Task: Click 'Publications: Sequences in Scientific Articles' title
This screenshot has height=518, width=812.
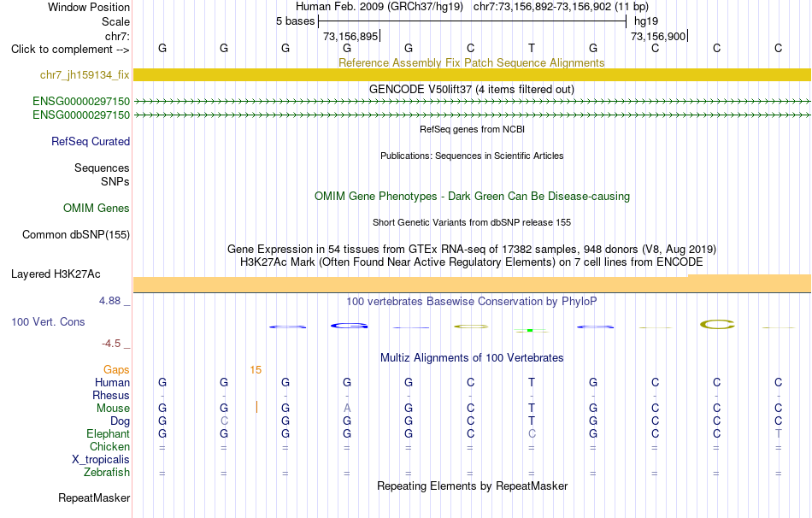Action: click(x=472, y=156)
